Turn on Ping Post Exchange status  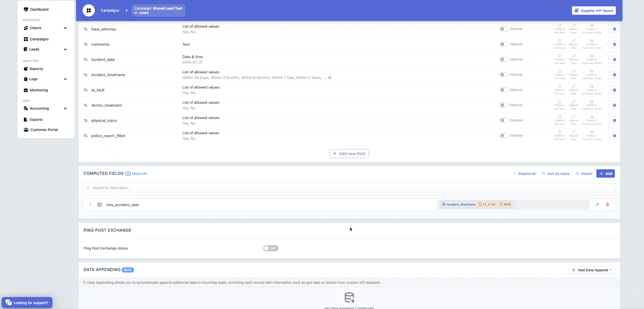tap(270, 248)
